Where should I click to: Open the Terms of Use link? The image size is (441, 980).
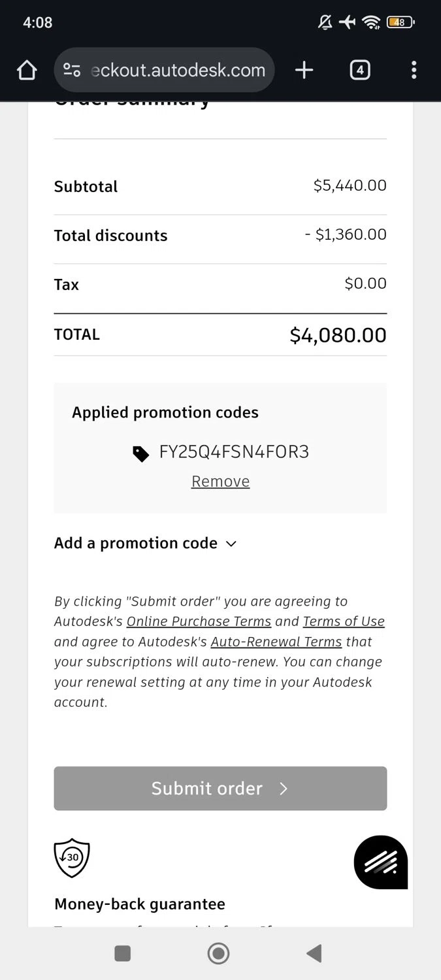pos(344,621)
